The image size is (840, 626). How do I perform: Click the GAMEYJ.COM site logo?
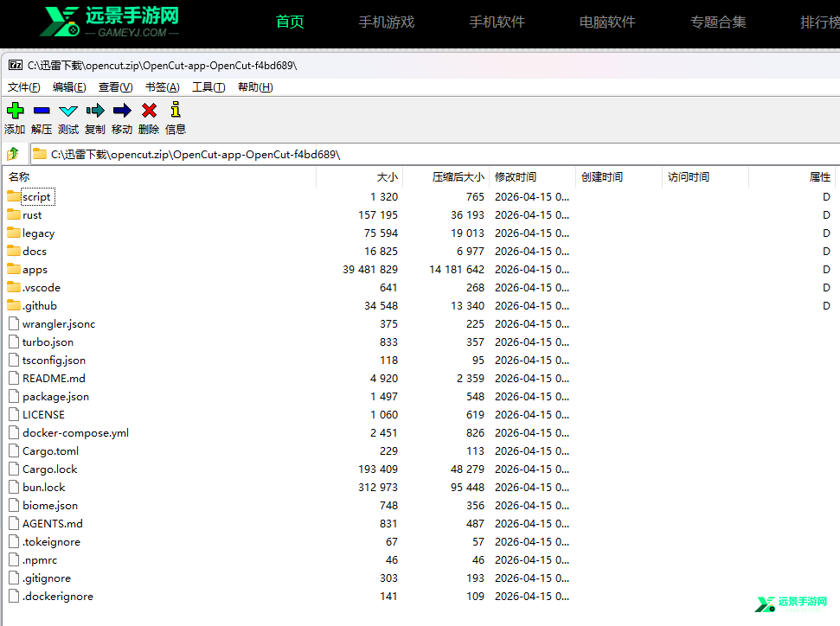(110, 22)
